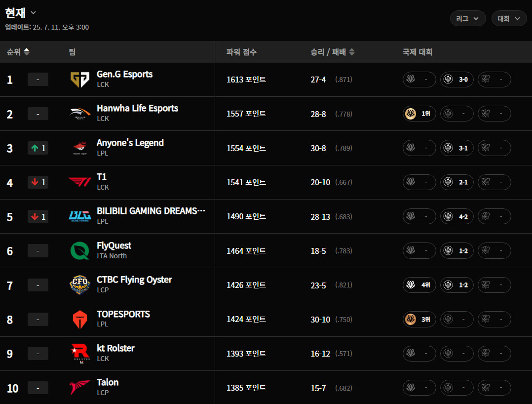Open the 대회 filter dropdown
This screenshot has height=404, width=532.
[x=509, y=19]
